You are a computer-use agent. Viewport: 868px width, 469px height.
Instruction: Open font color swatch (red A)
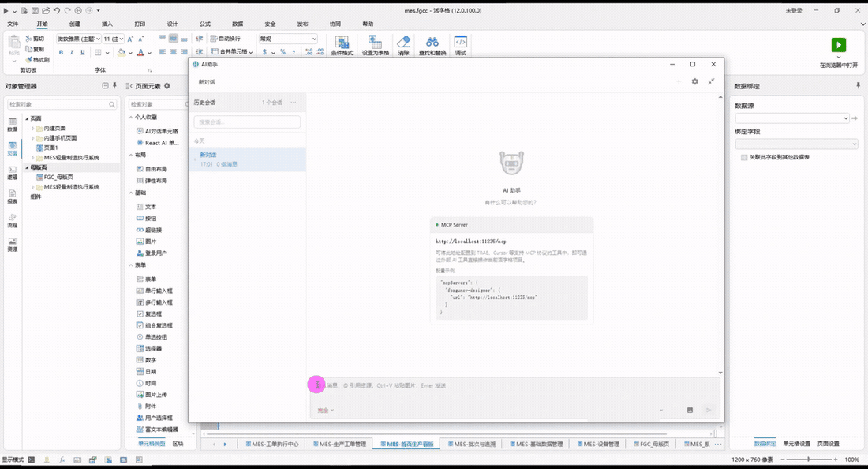tap(140, 53)
